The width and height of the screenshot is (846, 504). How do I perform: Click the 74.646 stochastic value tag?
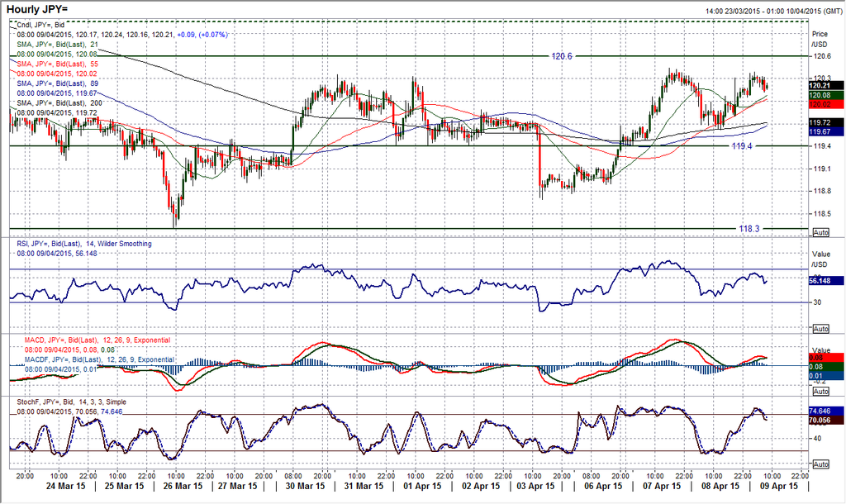click(825, 411)
